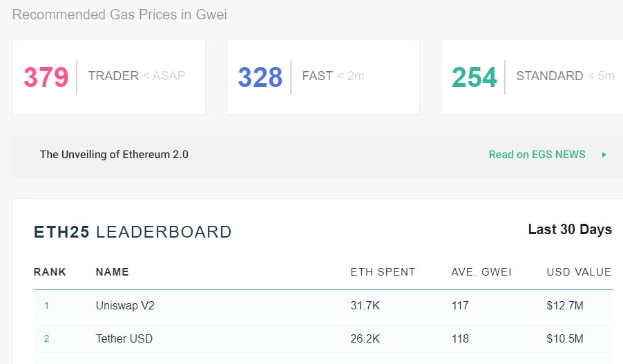
Task: Select the 379 Trader gas price card
Action: [x=109, y=77]
